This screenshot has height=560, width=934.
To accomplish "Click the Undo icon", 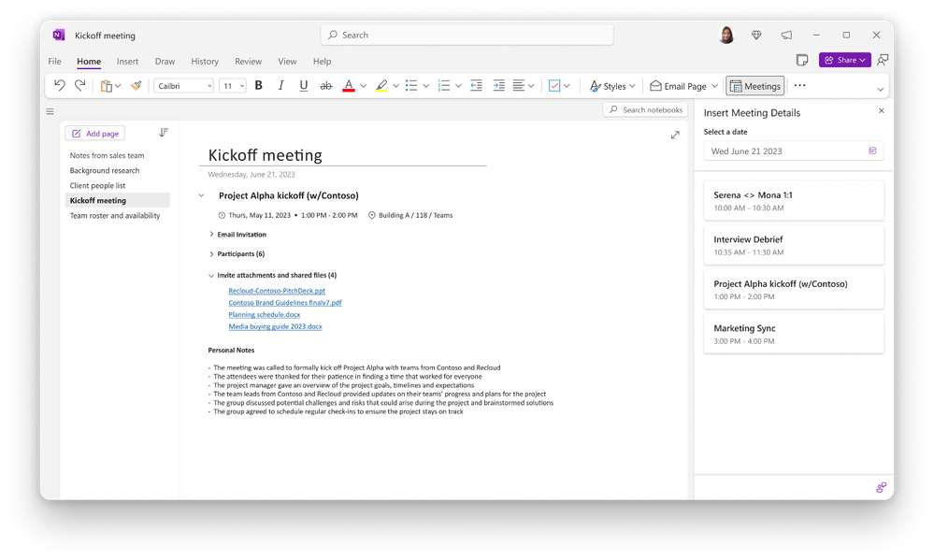I will pos(58,85).
